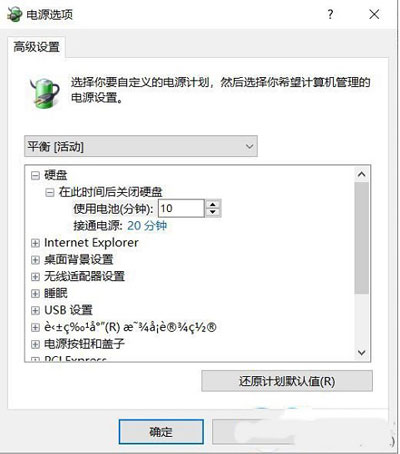This screenshot has width=400, height=454.
Task: Click the battery minutes input field
Action: click(x=181, y=208)
